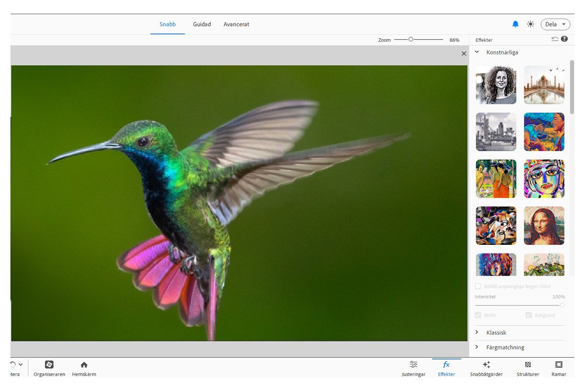Select the Effekter fx panel button
The height and width of the screenshot is (390, 588).
click(446, 368)
